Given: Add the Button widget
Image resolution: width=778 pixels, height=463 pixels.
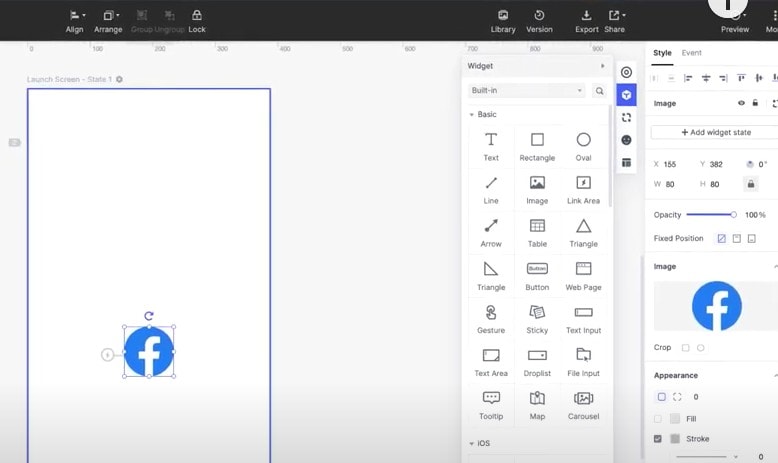Looking at the screenshot, I should tap(537, 276).
